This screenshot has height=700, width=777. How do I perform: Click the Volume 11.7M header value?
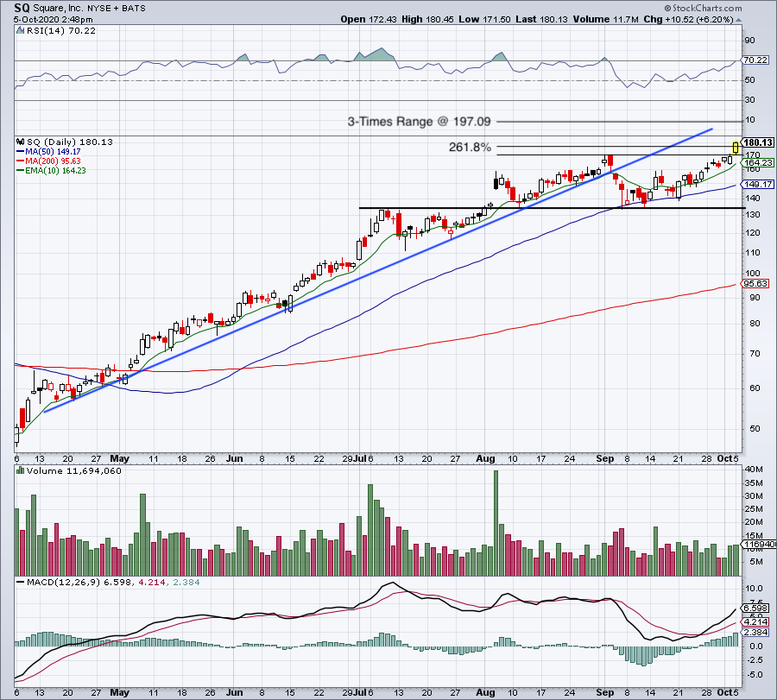click(x=605, y=19)
